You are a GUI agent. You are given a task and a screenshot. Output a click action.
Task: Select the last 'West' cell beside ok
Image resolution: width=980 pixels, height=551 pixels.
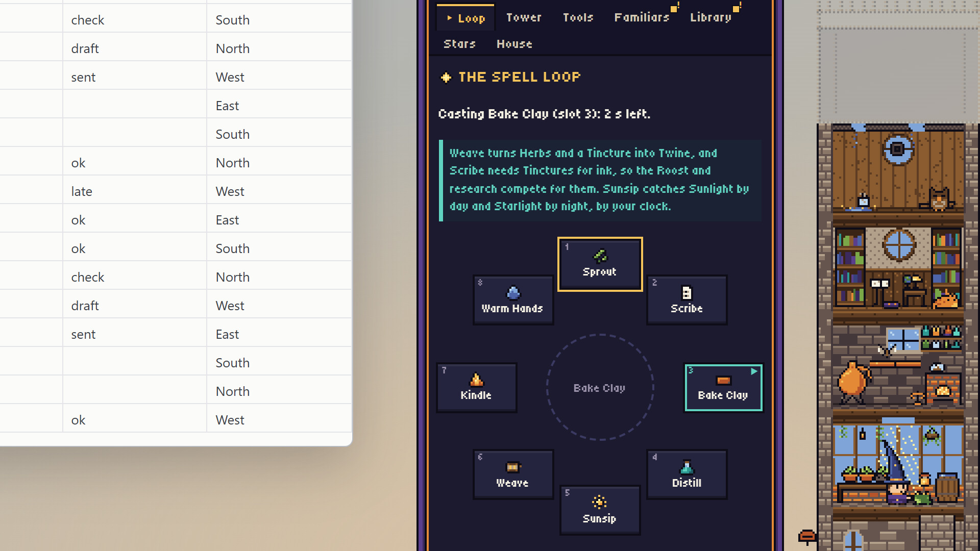click(x=279, y=420)
